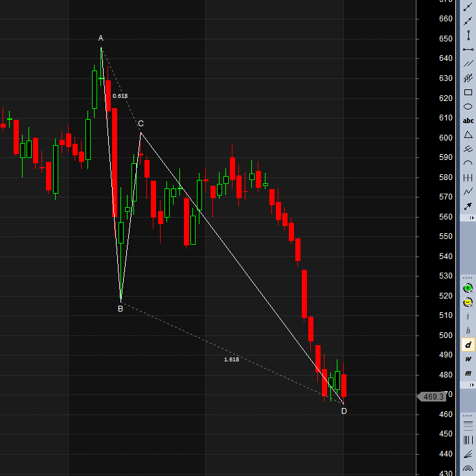Viewport: 476px width, 476px height.
Task: Switch to weekly 'w' timeframe
Action: (x=468, y=359)
